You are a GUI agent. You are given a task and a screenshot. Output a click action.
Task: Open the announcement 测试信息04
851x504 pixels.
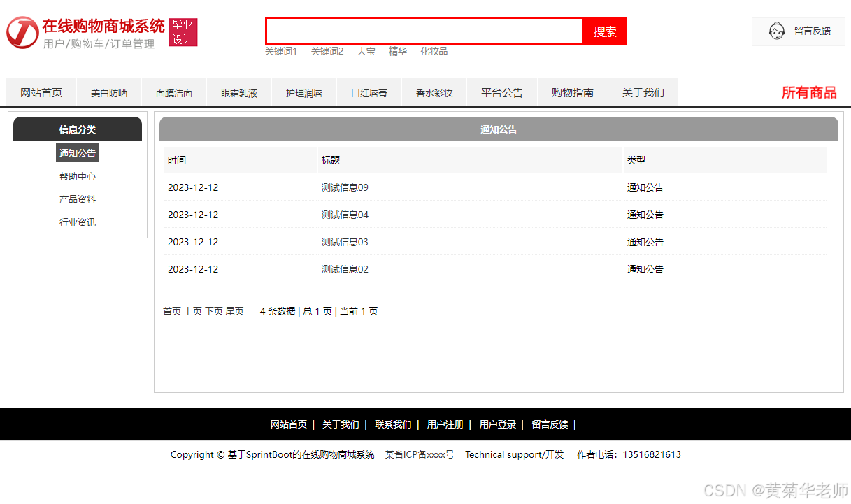345,215
